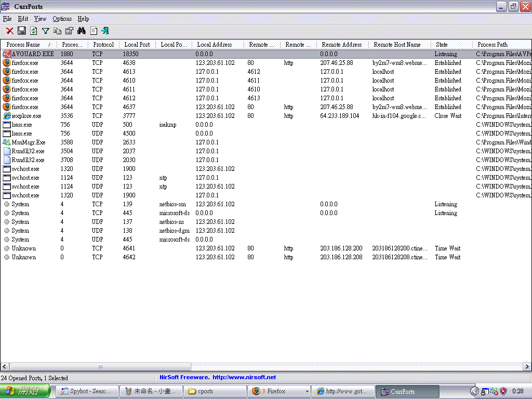Switch to Internet Explorer taskbar button

[343, 392]
